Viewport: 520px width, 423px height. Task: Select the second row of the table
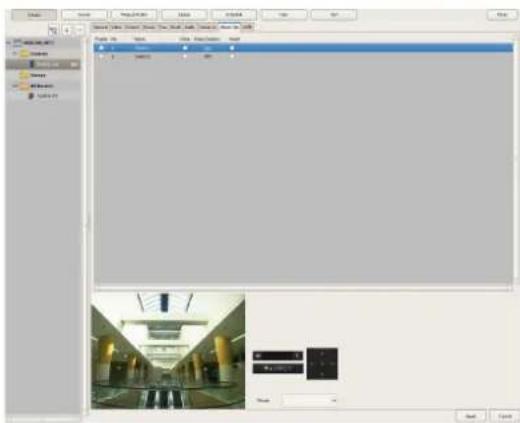(303, 57)
